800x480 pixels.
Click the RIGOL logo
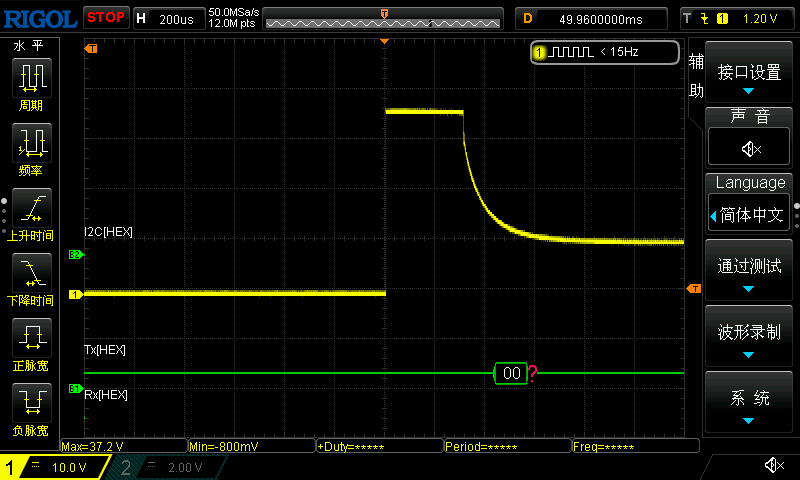click(40, 19)
